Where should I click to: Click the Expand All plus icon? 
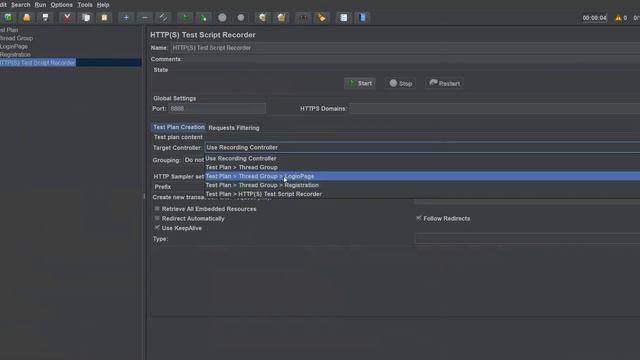126,18
